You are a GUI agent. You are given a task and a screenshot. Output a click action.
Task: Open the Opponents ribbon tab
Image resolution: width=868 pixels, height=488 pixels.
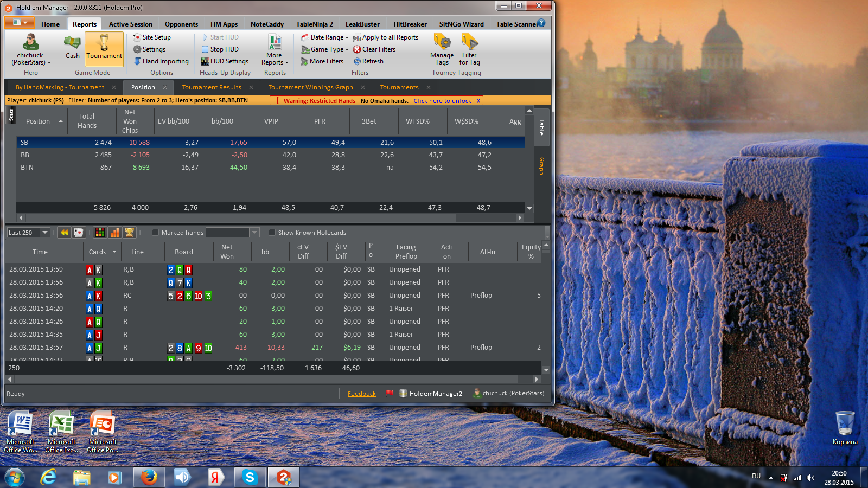[x=181, y=24]
